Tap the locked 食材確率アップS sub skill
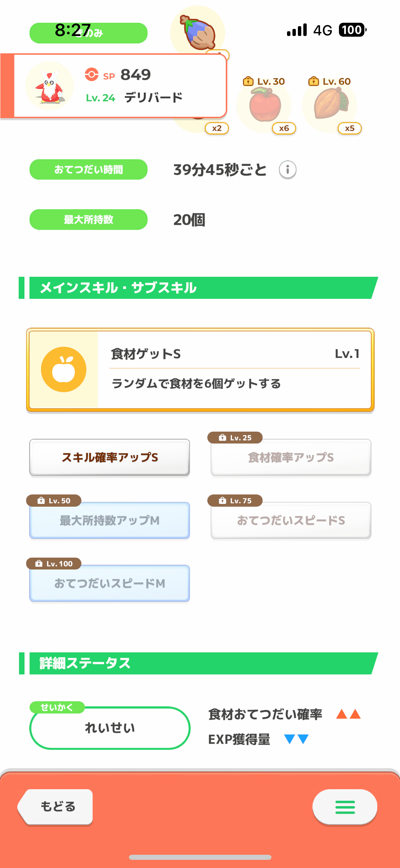400x868 pixels. (x=291, y=457)
